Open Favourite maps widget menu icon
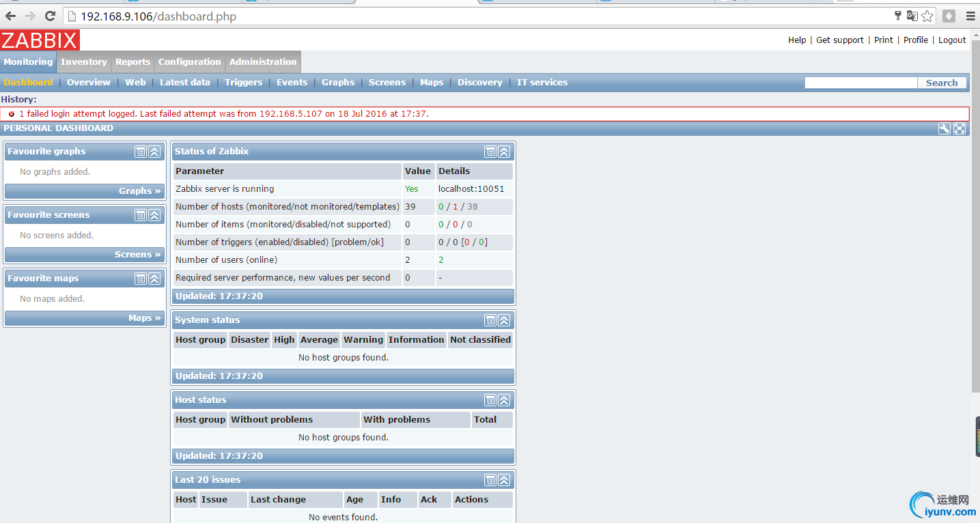 click(141, 279)
